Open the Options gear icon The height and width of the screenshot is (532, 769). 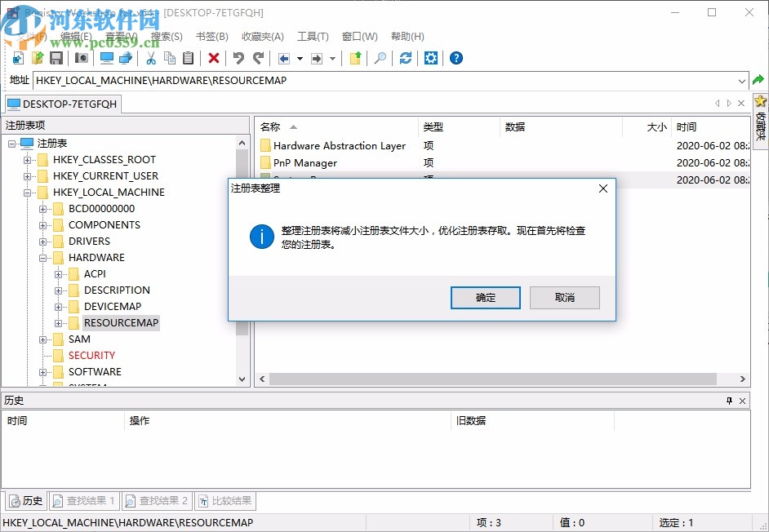point(431,58)
